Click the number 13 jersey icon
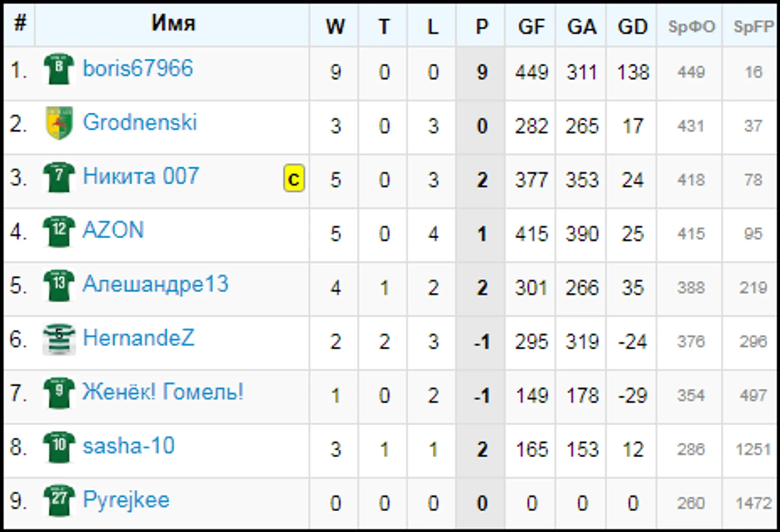Screen dimensions: 780x532 point(58,285)
